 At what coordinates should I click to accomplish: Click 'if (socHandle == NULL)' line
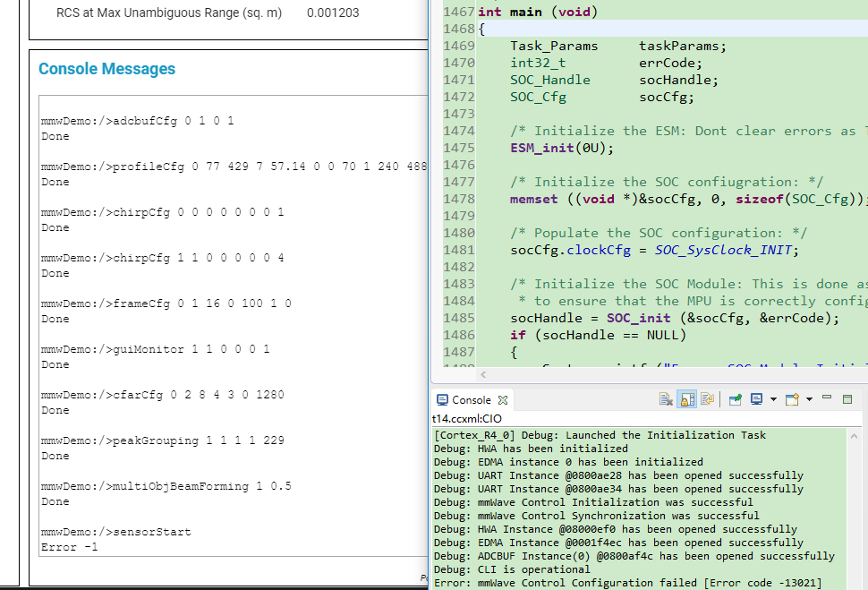tap(598, 335)
